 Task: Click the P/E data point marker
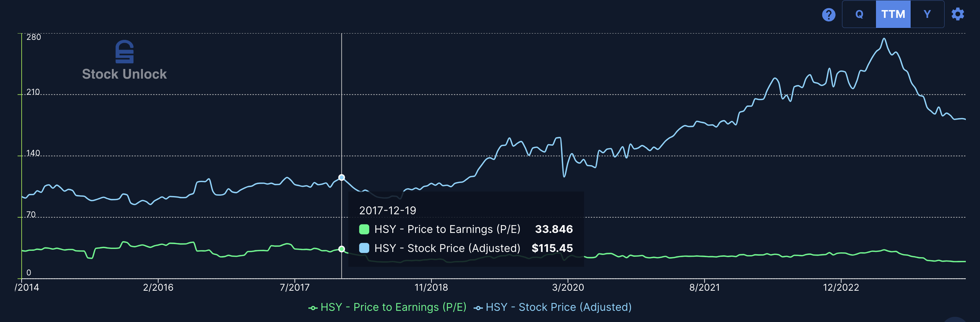tap(341, 249)
